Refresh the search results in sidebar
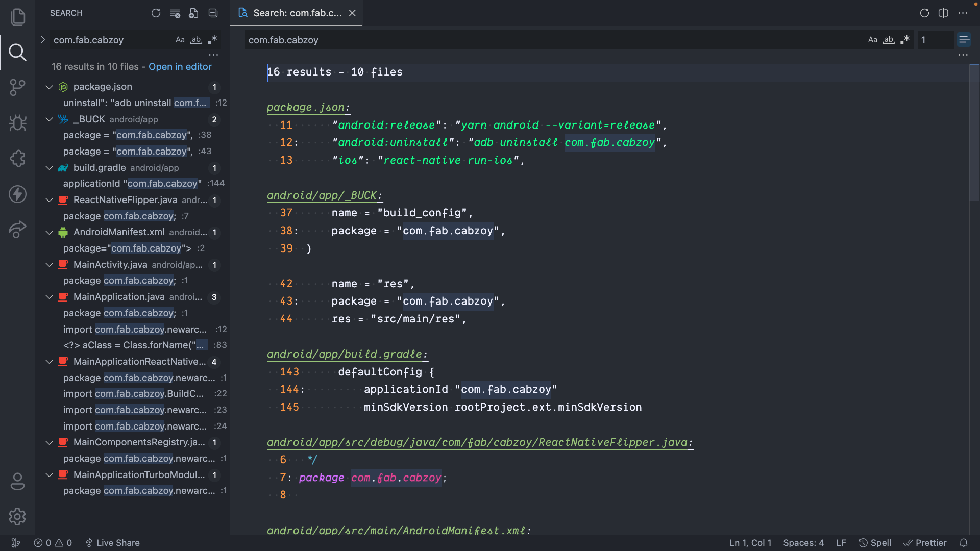Viewport: 980px width, 551px height. point(156,13)
